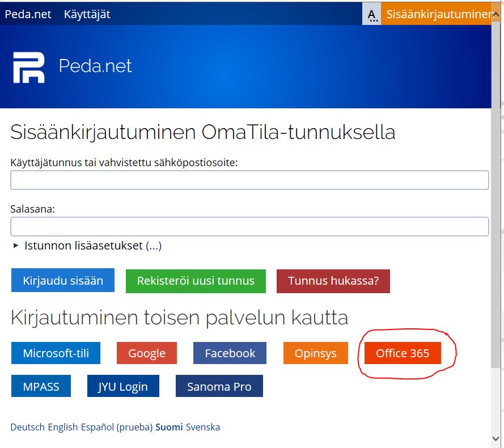Select the Opinsys login button
504x448 pixels.
point(315,353)
